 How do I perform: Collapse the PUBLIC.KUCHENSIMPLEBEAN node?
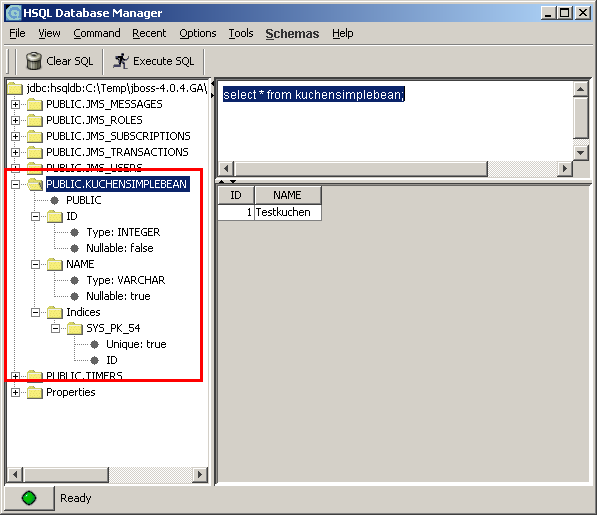coord(15,184)
